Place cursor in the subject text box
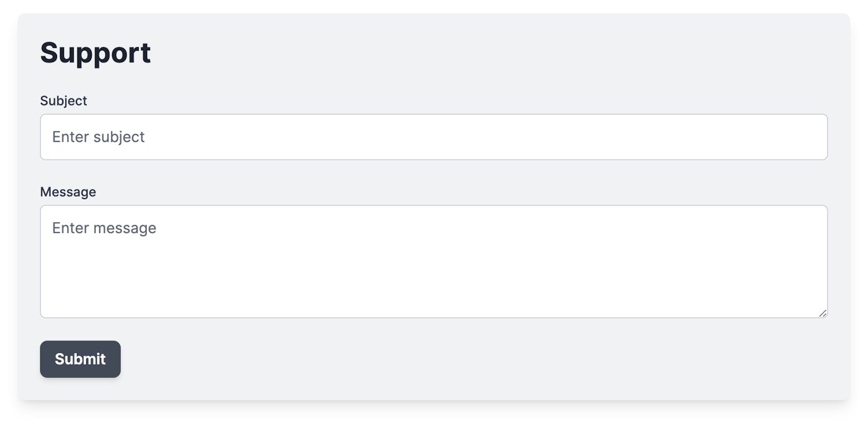Image resolution: width=868 pixels, height=428 pixels. (433, 137)
